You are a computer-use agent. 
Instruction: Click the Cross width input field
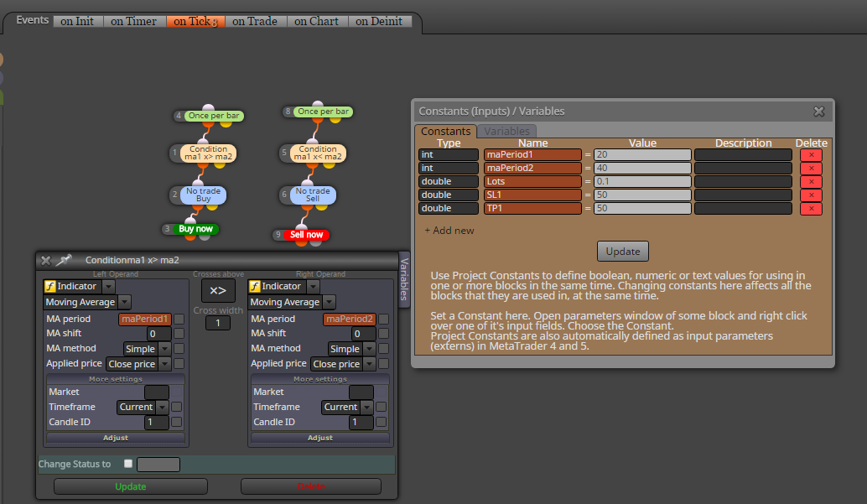218,323
